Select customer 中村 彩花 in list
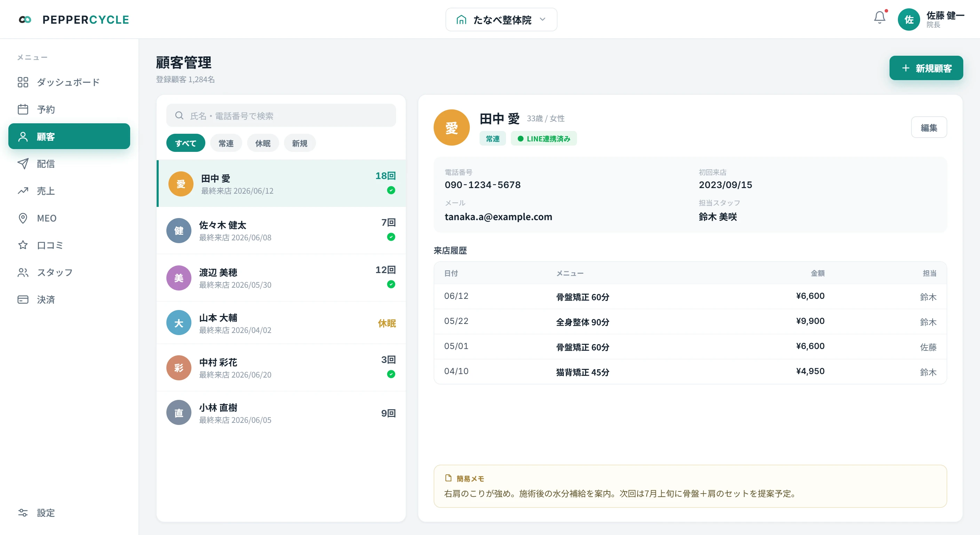980x535 pixels. [x=281, y=368]
